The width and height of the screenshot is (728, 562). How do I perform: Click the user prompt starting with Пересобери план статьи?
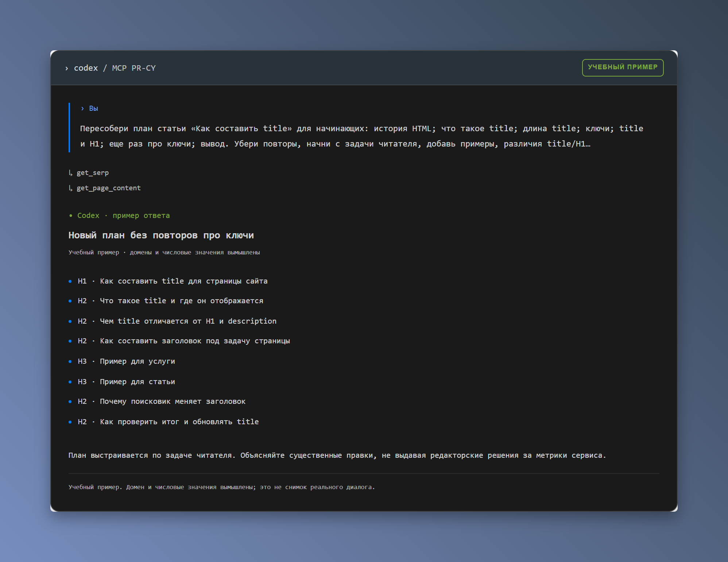coord(361,136)
